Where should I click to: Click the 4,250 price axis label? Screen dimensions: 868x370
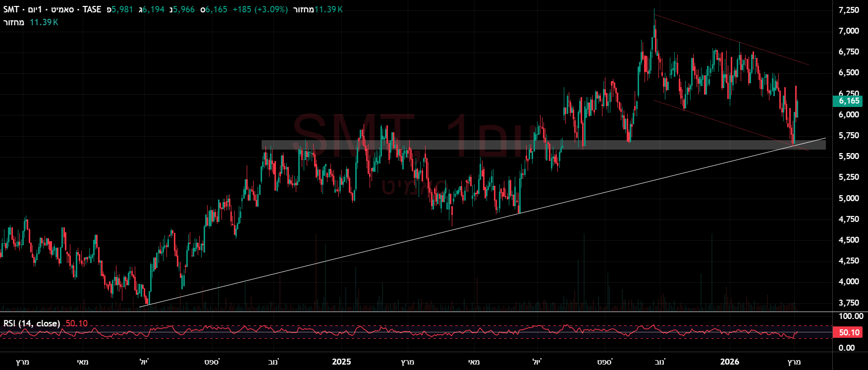click(x=849, y=261)
